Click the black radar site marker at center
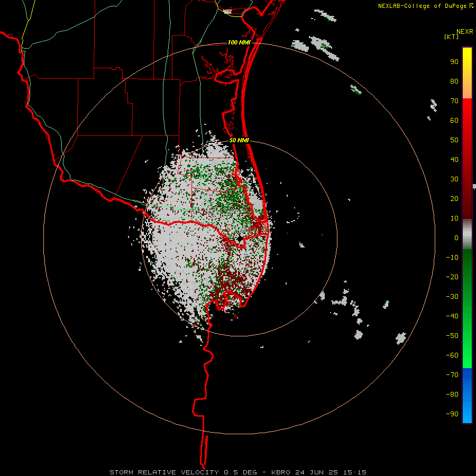 (240, 239)
